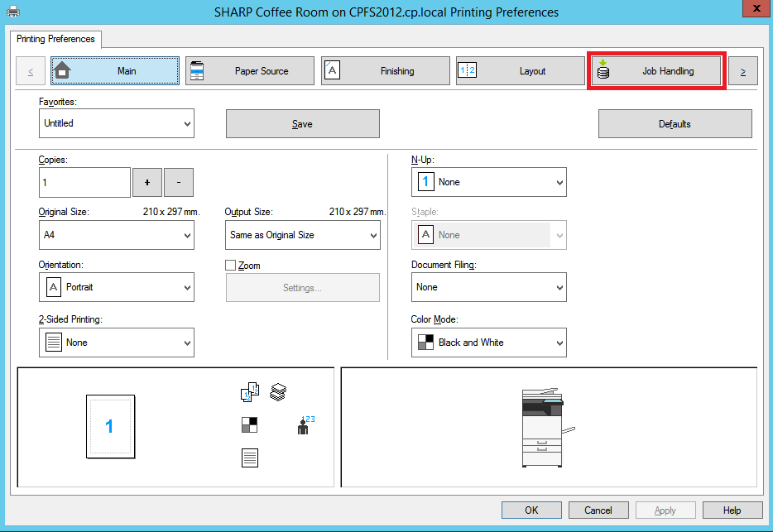
Task: Expand the Output Size dropdown
Action: coord(303,235)
